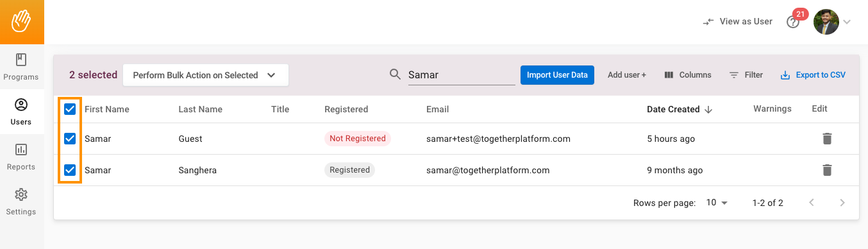The image size is (868, 249).
Task: Click the orange hand logo icon
Action: [22, 21]
